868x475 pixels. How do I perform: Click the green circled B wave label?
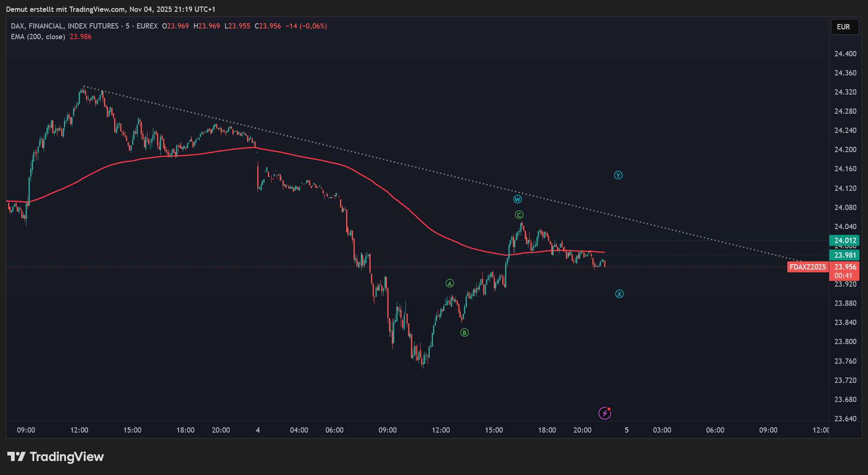pyautogui.click(x=464, y=333)
